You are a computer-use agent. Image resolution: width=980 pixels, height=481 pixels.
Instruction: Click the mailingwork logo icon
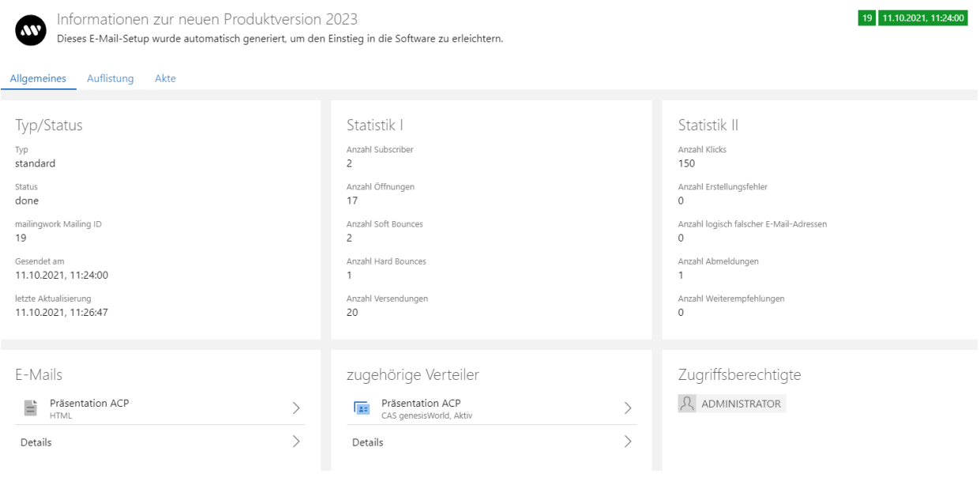32,28
